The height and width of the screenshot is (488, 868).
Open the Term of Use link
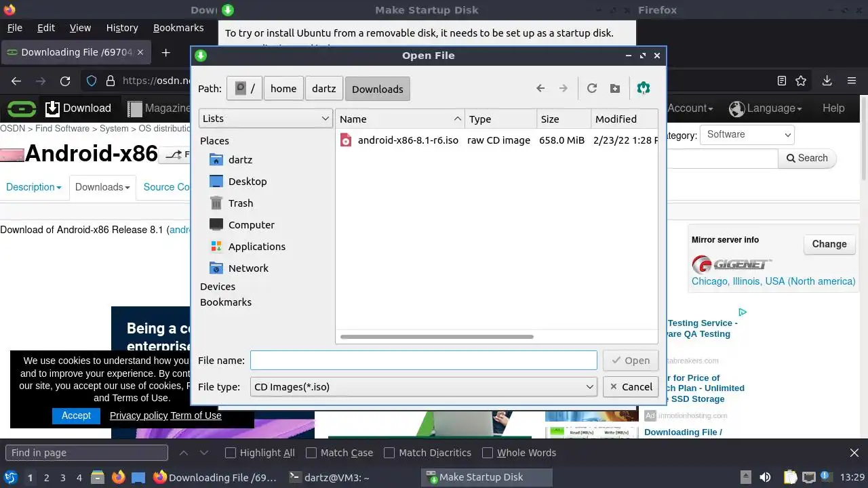pos(196,415)
